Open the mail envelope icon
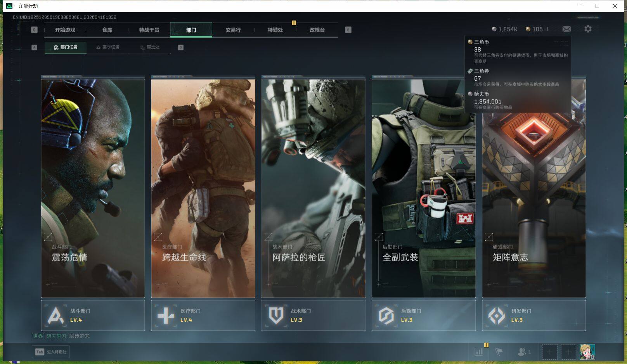The height and width of the screenshot is (364, 627). [x=566, y=29]
